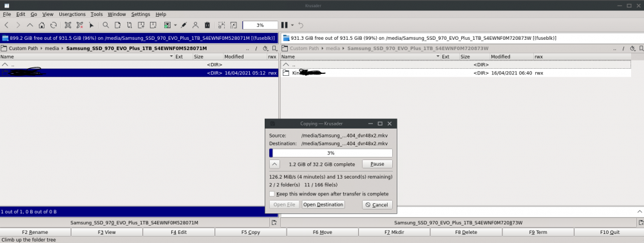Select highlighted folder dated 16/04/2021 05:12
Viewport: 644px width, 243px height.
pyautogui.click(x=139, y=73)
